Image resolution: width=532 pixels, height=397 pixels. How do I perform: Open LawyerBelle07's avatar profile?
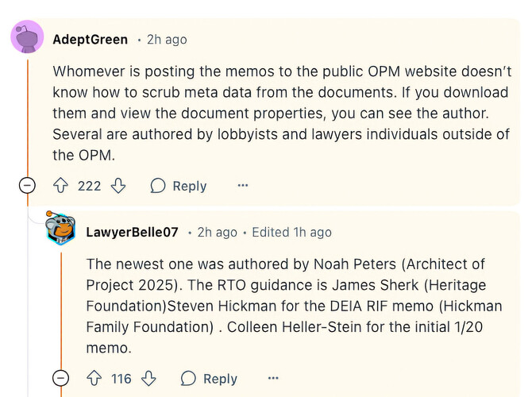tap(60, 228)
